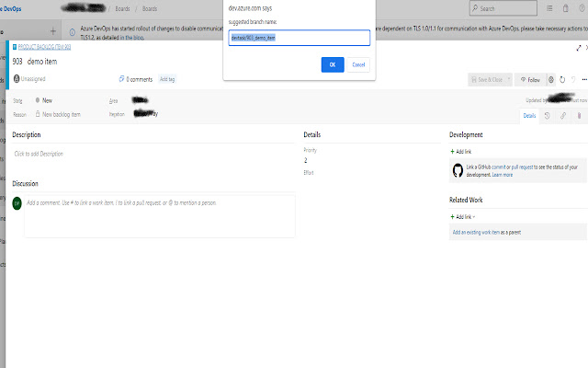
Task: Expand the Save & Close dropdown arrow
Action: coord(509,80)
